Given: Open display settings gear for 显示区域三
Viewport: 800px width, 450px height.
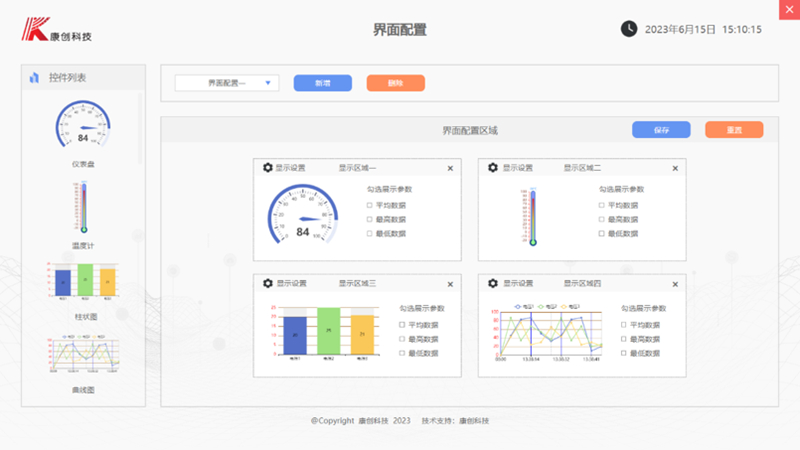Looking at the screenshot, I should (x=268, y=283).
